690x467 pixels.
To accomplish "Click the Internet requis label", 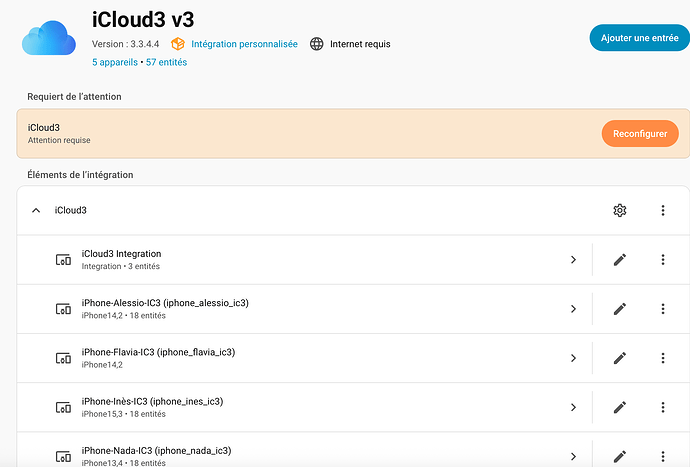I will [360, 44].
